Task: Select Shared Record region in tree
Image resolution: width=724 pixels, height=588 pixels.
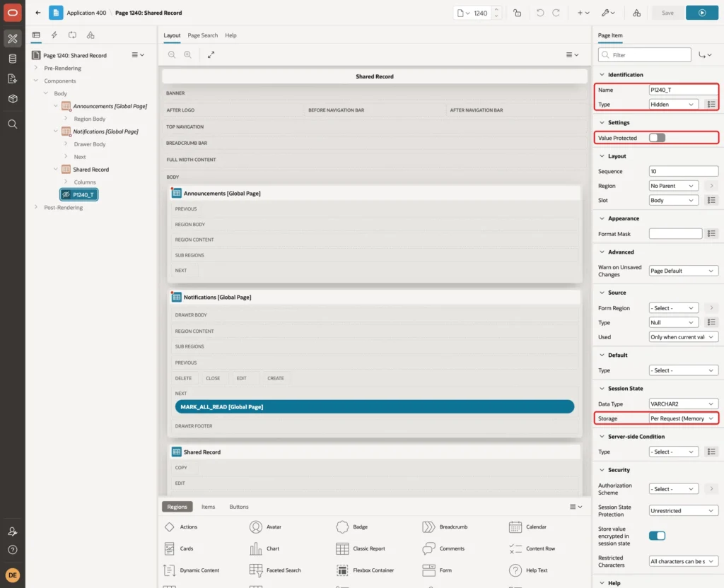Action: (90, 170)
